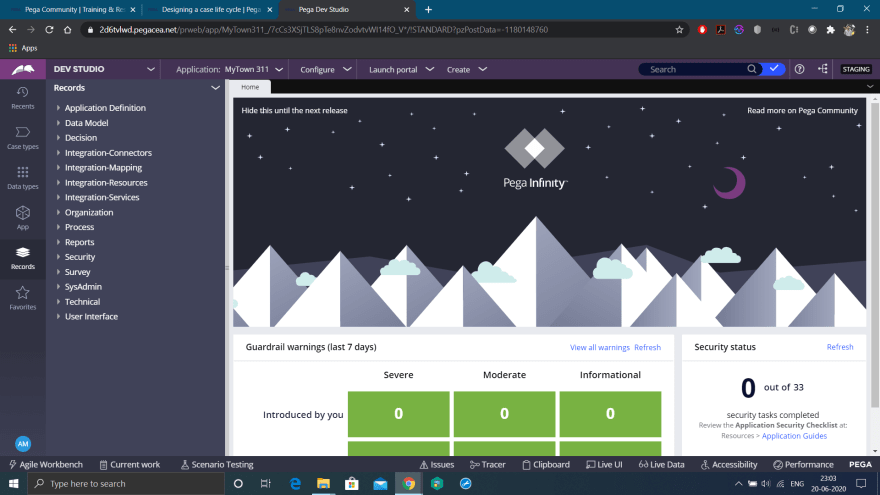Open the Recents sidebar icon
This screenshot has height=495, width=880.
[x=22, y=98]
